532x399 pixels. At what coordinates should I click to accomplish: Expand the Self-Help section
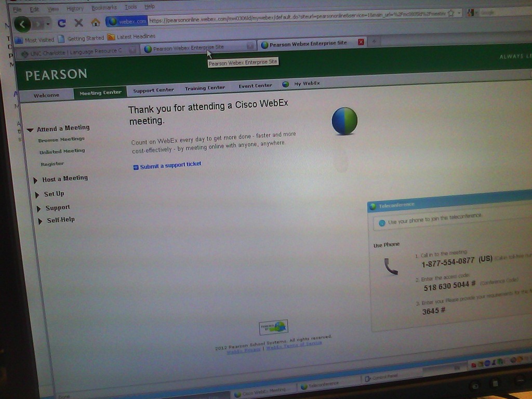(39, 221)
